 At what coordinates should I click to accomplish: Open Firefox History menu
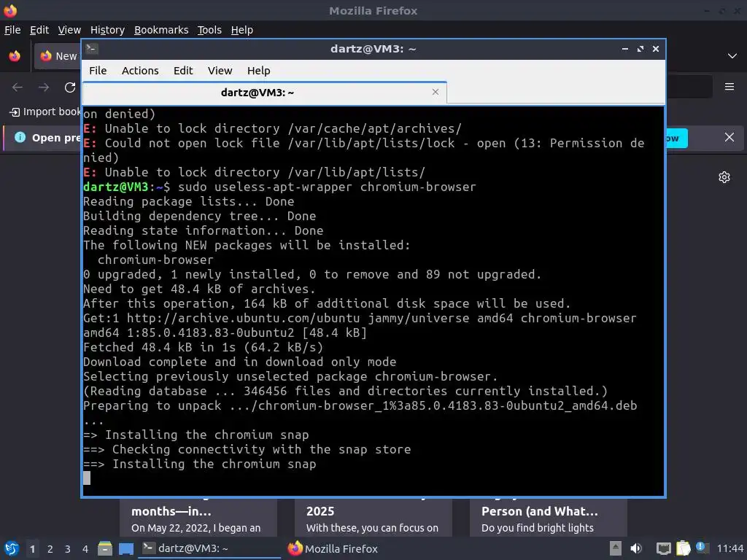click(107, 30)
